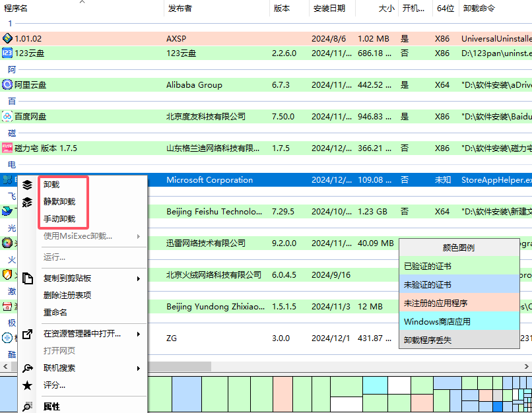Image resolution: width=532 pixels, height=413 pixels.
Task: Expand the 在资源管理器中打开 submenu arrow
Action: coord(139,334)
